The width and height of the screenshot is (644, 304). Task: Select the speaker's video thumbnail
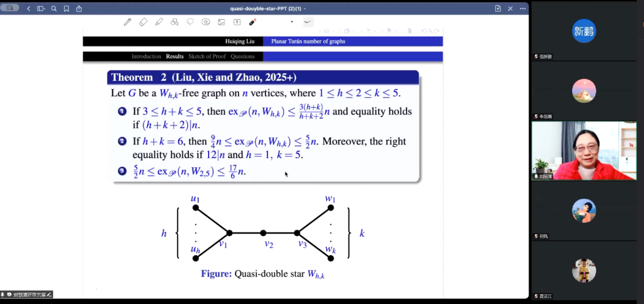pyautogui.click(x=584, y=151)
